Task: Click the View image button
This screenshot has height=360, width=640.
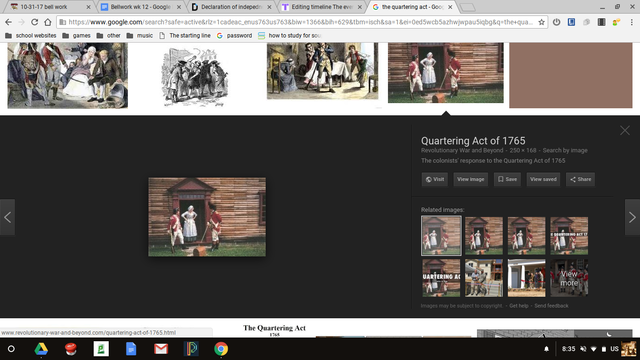Action: point(471,179)
